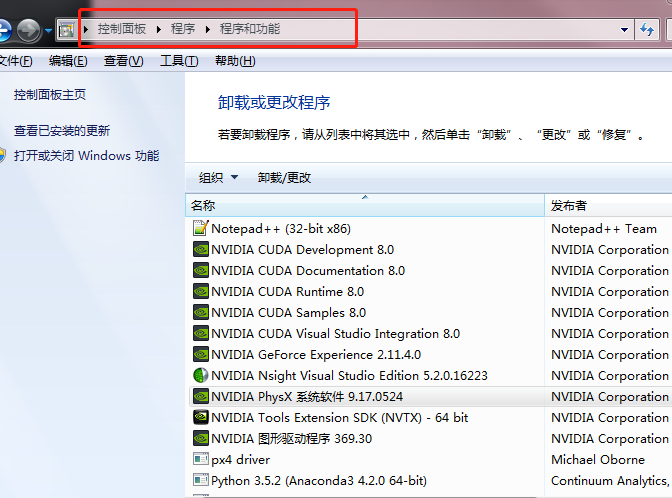Select NVIDIA 图形驱动程序 369.30 row
This screenshot has height=498, width=672.
tap(430, 438)
